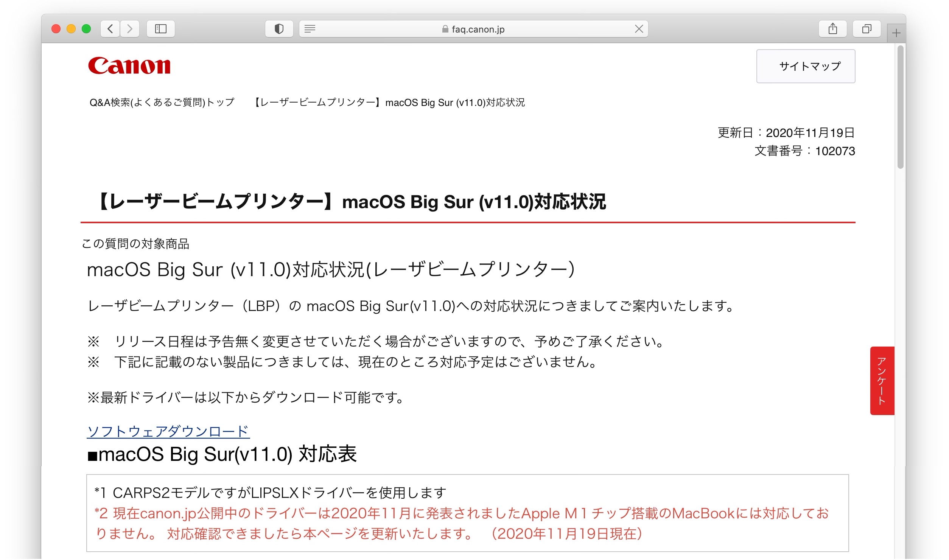Go to Q&A検索 top breadcrumb link
This screenshot has height=560, width=949.
tap(162, 103)
